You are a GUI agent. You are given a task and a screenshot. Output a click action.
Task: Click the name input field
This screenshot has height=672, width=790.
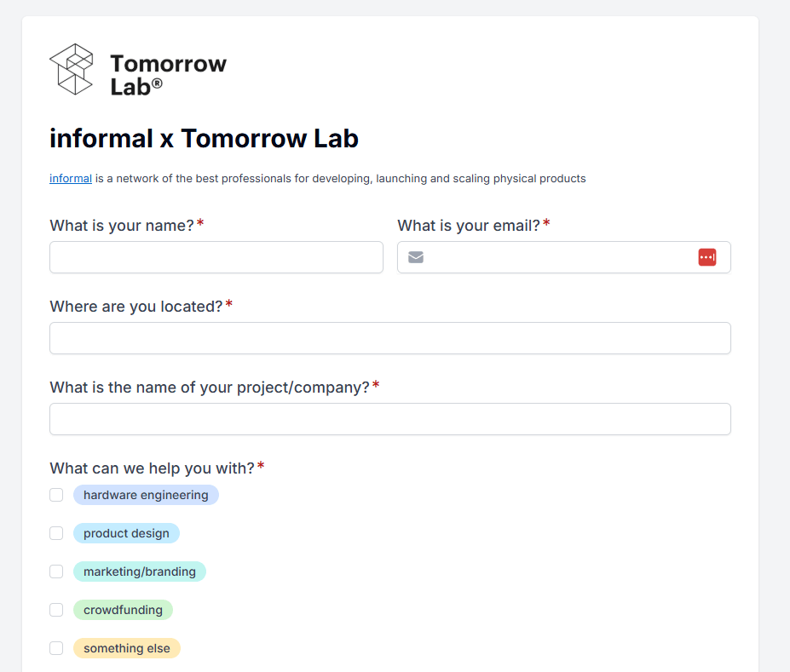(216, 257)
